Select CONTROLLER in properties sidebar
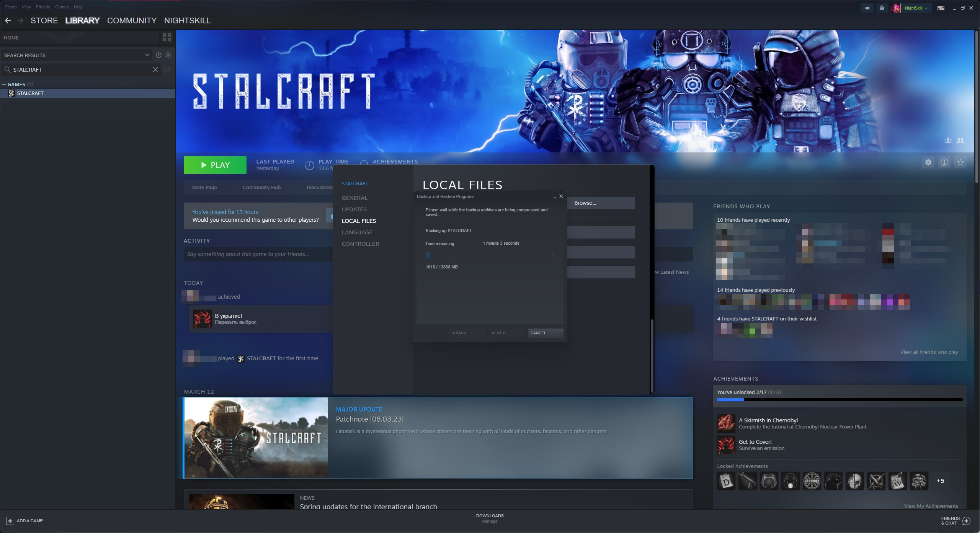 point(360,244)
